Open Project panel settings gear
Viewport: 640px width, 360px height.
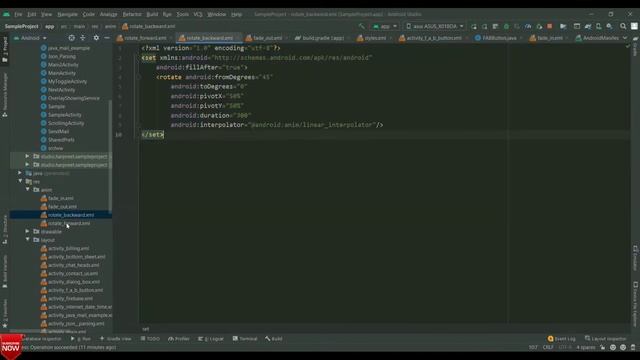tap(96, 38)
